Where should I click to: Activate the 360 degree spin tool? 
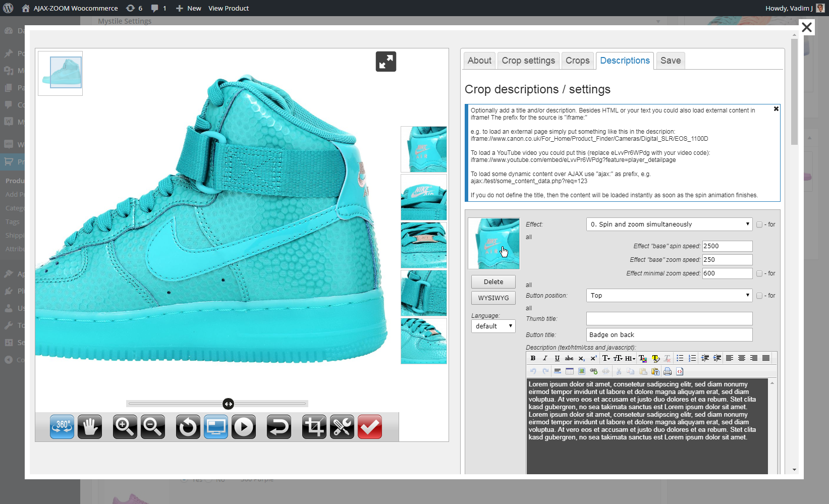click(62, 427)
